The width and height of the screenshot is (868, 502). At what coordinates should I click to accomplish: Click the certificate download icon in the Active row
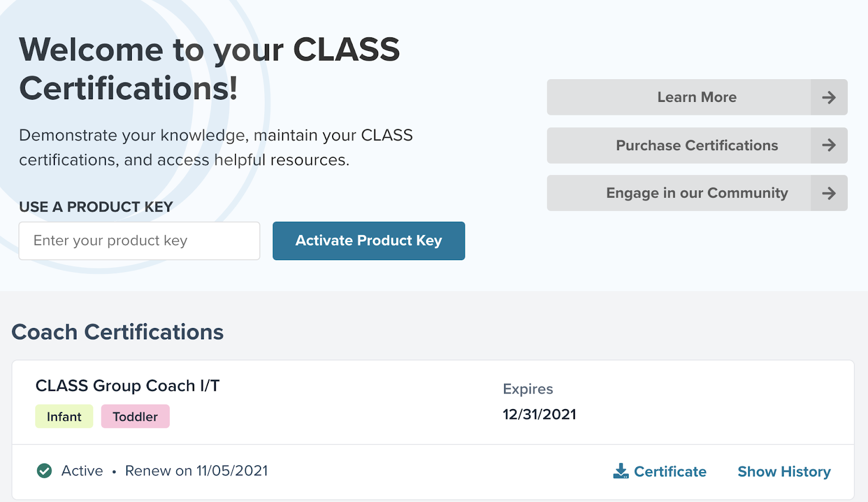point(621,471)
